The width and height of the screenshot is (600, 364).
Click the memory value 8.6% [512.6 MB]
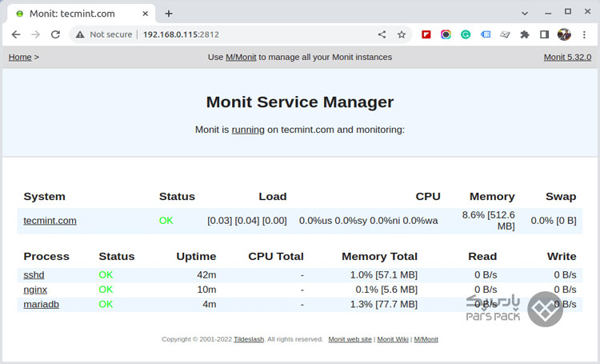point(488,221)
